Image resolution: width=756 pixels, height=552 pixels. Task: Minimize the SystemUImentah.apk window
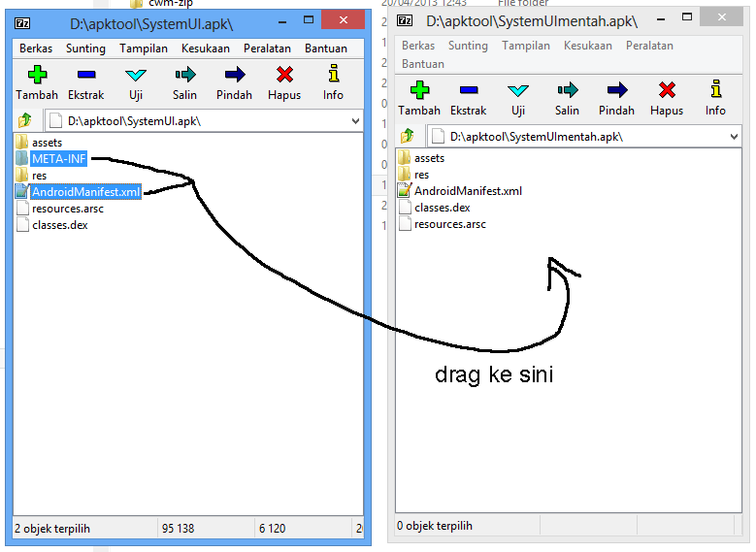661,19
